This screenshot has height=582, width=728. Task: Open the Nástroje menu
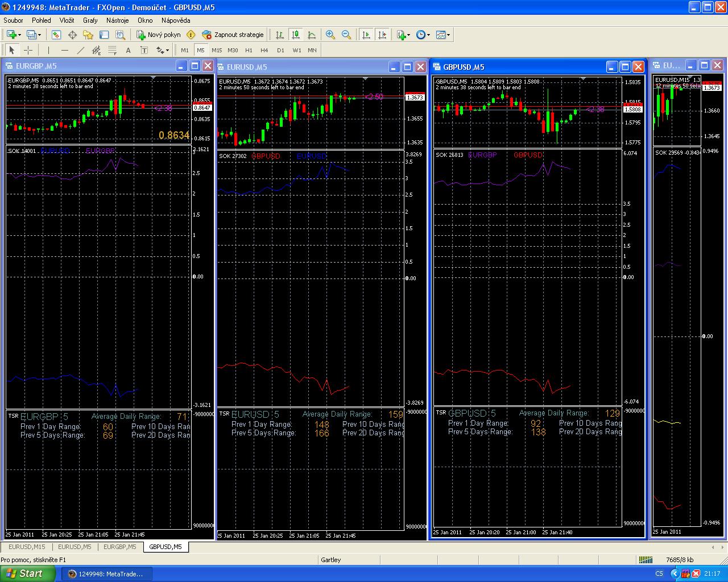[x=118, y=20]
